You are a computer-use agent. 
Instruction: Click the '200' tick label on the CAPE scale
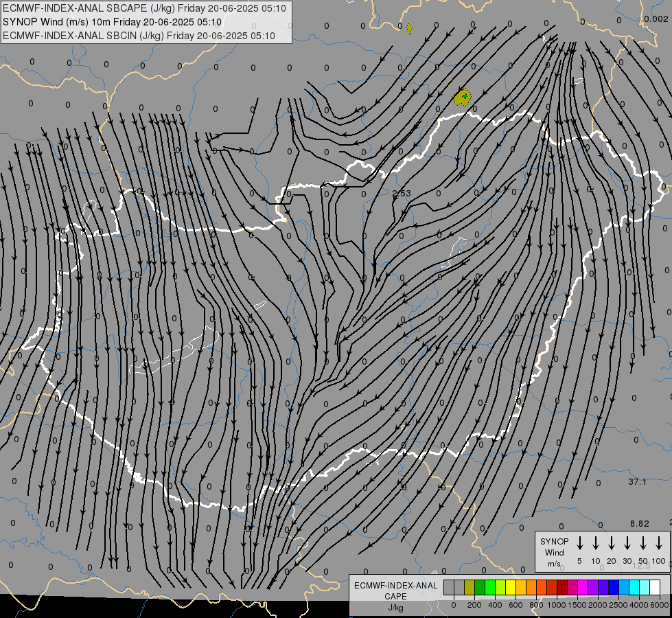tap(474, 605)
